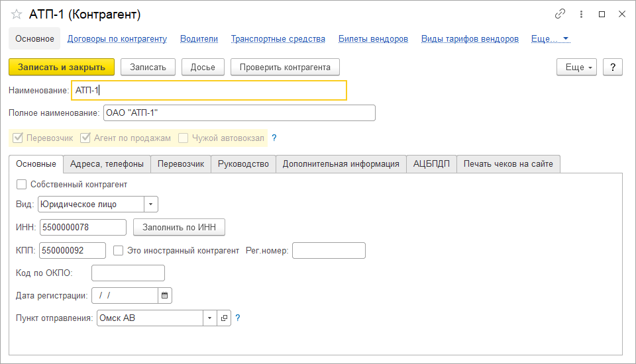636x364 pixels.
Task: Show hint next to Пункт отправления field
Action: [x=238, y=318]
